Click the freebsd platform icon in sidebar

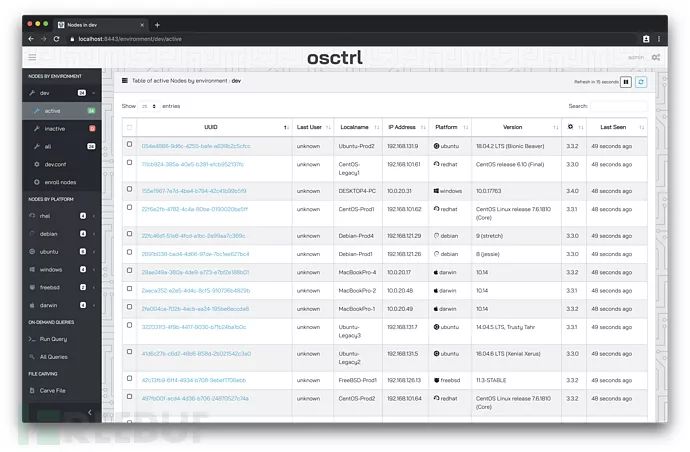click(x=32, y=287)
